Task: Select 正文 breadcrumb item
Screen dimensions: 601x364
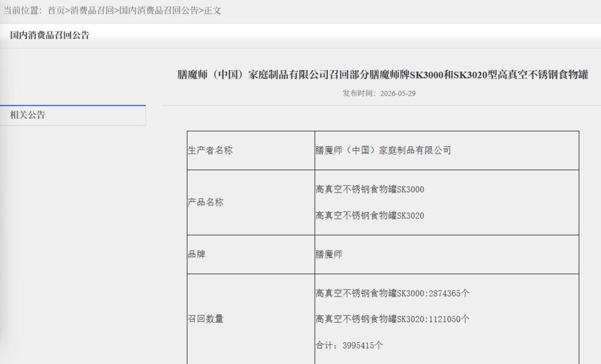Action: point(213,11)
